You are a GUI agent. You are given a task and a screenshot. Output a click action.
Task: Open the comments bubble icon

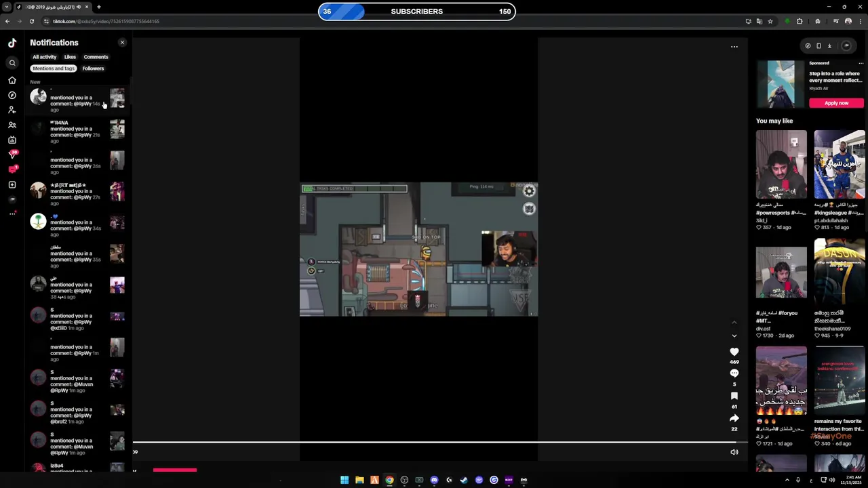point(734,373)
